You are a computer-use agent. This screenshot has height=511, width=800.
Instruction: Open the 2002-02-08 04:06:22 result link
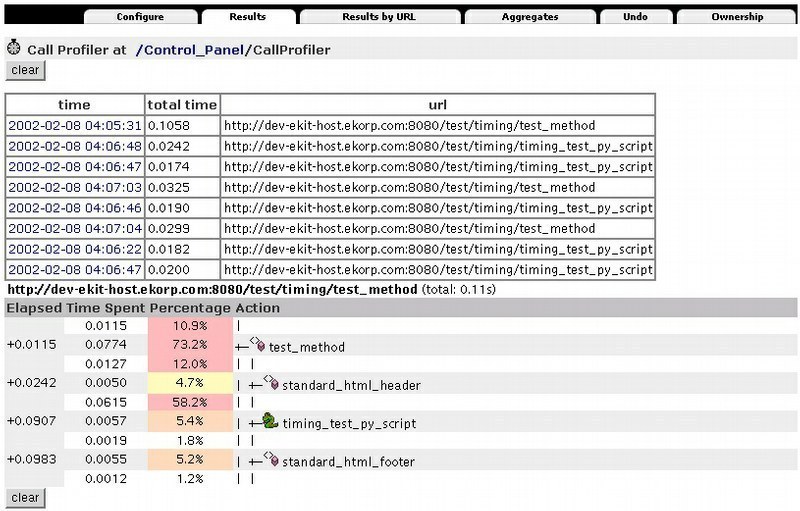74,249
